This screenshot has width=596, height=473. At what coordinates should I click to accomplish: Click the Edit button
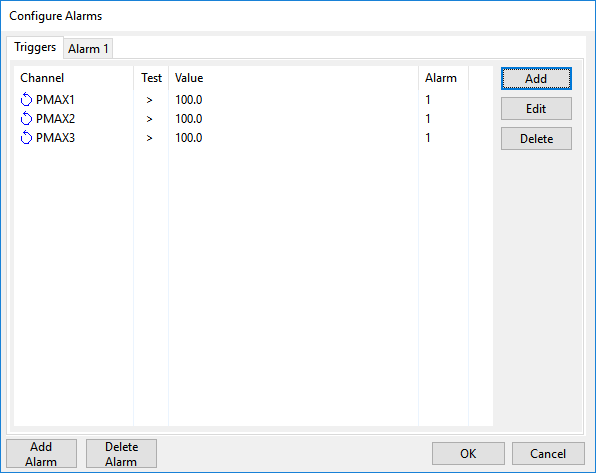point(536,109)
